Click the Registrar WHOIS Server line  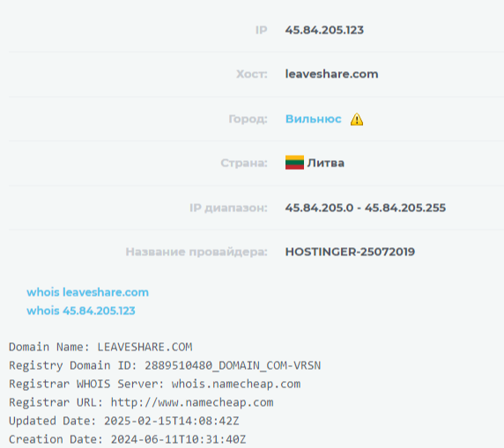coord(154,384)
